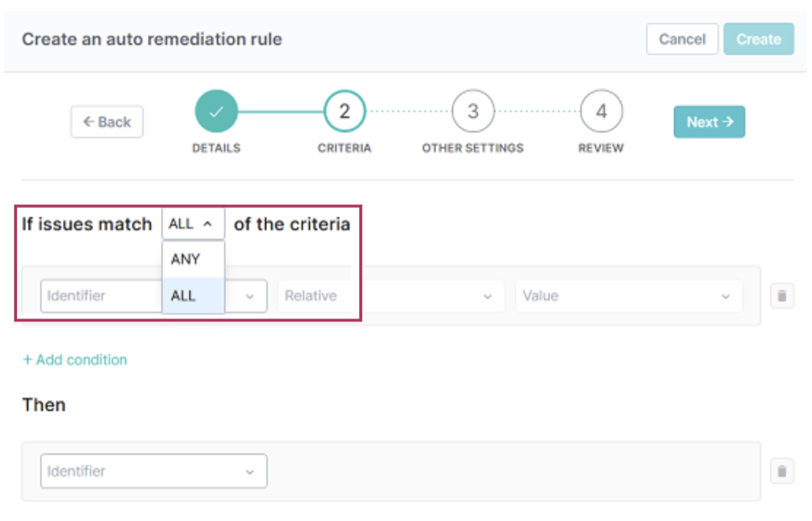Viewport: 812px width, 521px height.
Task: Click the Add condition link
Action: [x=80, y=359]
